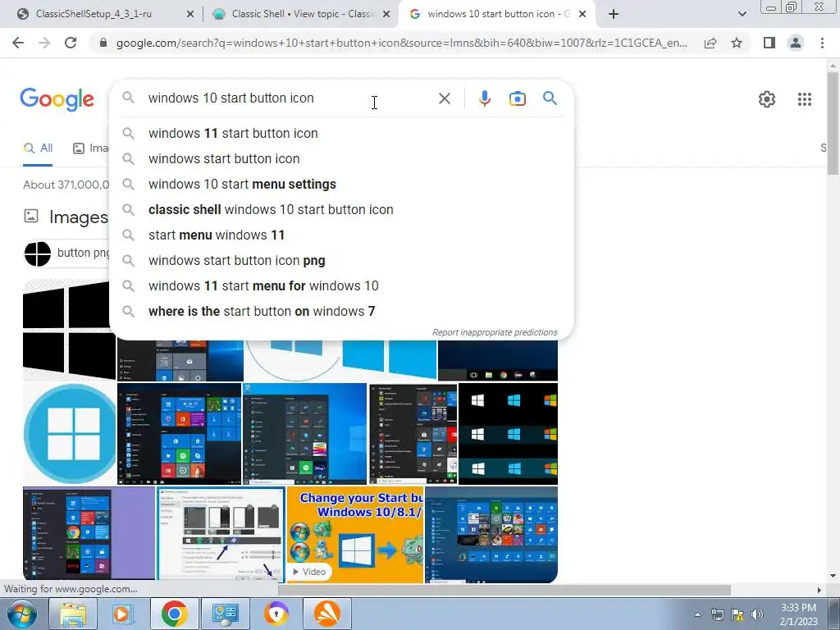Close the ClassicShellSetup tab
Screen dimensions: 840x630
pyautogui.click(x=189, y=15)
